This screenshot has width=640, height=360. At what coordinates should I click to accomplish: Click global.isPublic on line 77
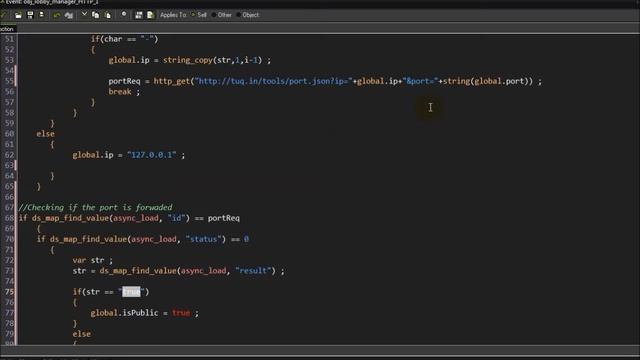(124, 313)
